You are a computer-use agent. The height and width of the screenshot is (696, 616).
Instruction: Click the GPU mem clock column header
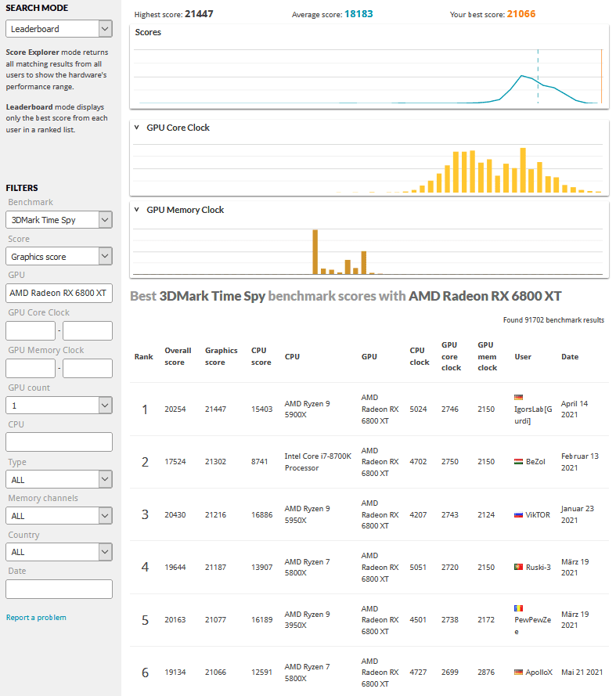(488, 356)
